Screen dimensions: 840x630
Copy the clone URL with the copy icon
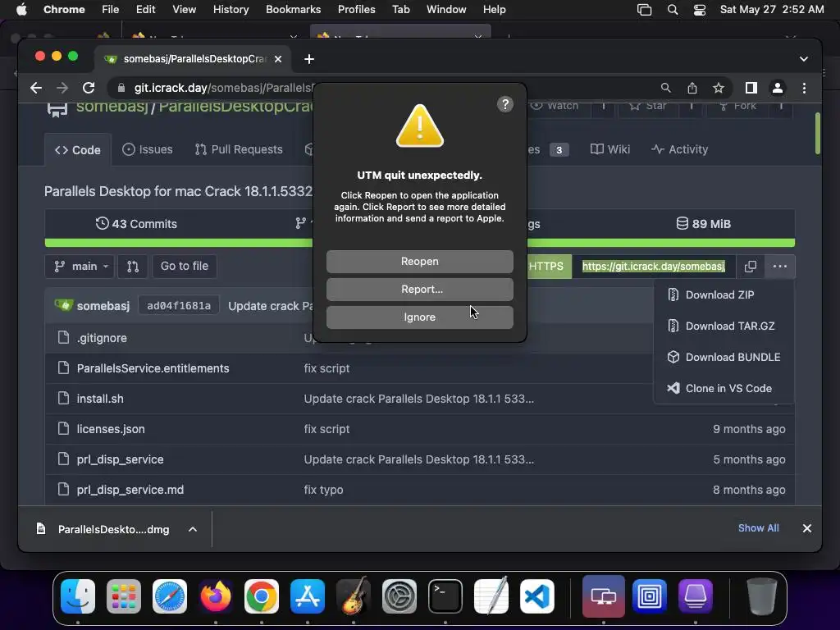tap(751, 267)
